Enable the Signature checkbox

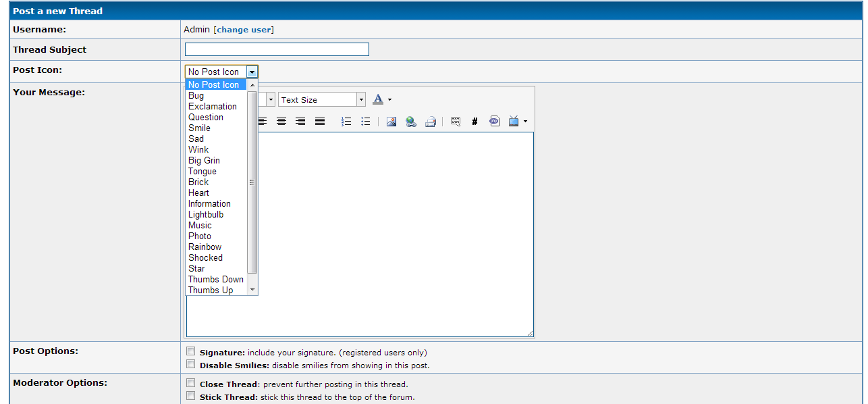[191, 351]
